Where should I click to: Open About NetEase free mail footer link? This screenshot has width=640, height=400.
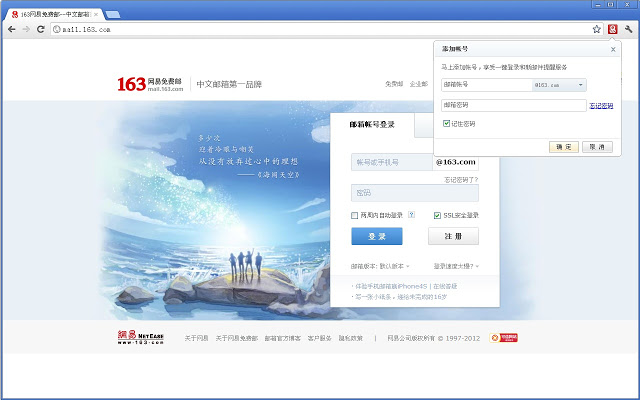click(236, 338)
